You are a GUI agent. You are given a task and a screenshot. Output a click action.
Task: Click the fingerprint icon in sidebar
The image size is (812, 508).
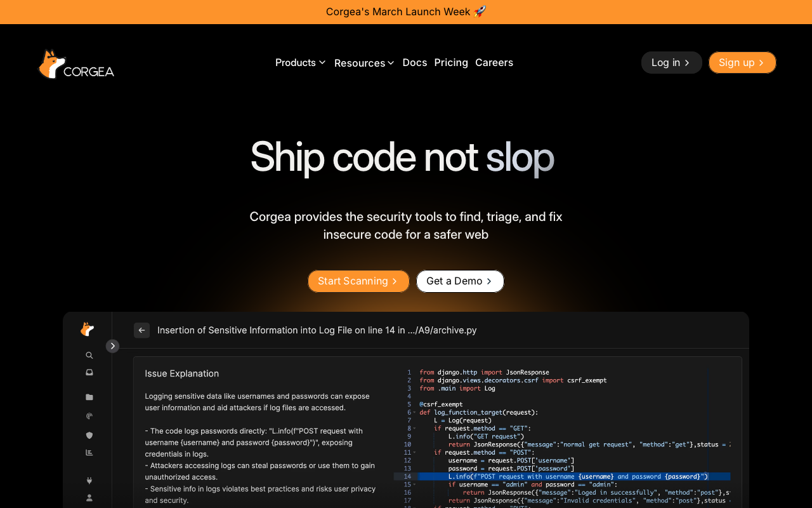coord(89,417)
